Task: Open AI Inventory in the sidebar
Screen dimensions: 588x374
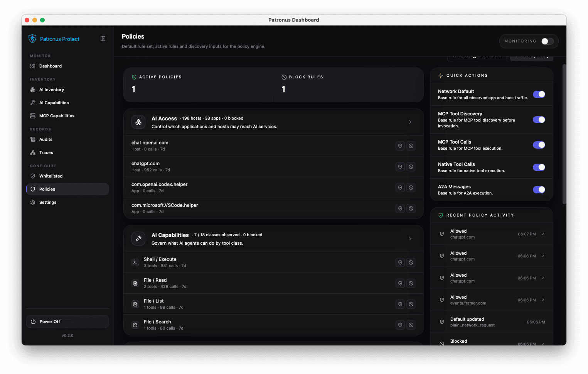Action: click(67, 90)
